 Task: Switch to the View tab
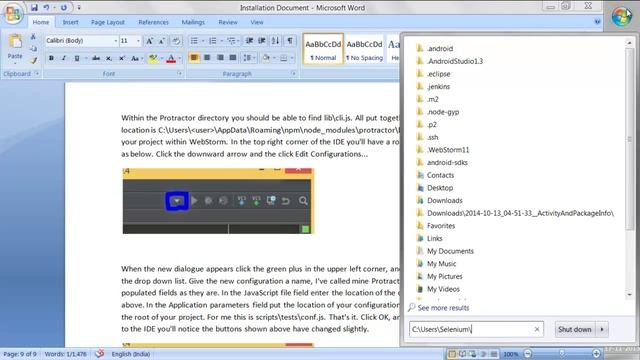coord(257,22)
